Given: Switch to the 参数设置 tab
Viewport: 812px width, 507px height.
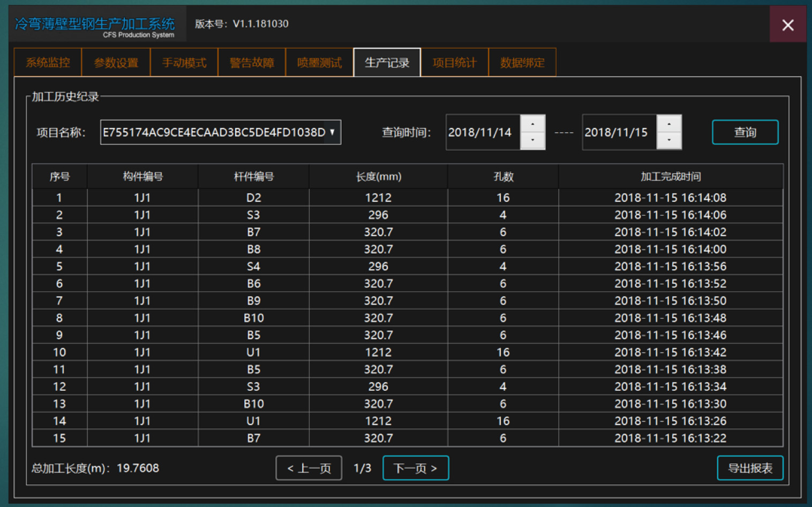Looking at the screenshot, I should click(116, 63).
